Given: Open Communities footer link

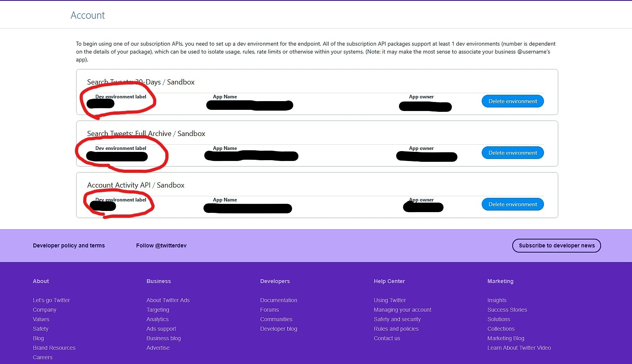Looking at the screenshot, I should pyautogui.click(x=276, y=319).
